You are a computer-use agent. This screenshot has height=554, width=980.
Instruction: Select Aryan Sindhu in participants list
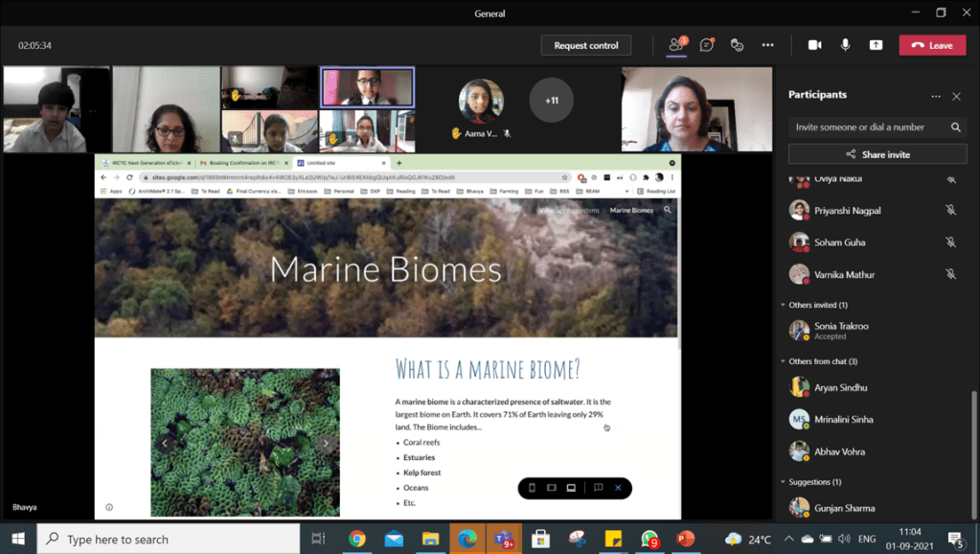coord(840,388)
